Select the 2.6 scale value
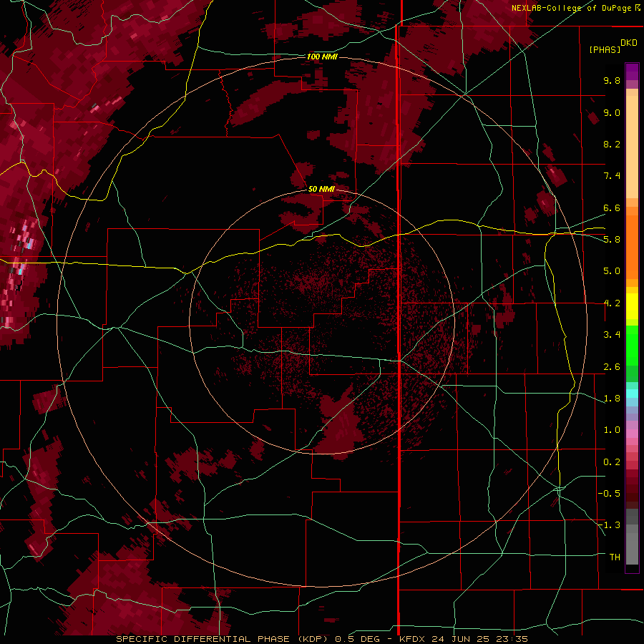The width and height of the screenshot is (644, 644). [612, 367]
